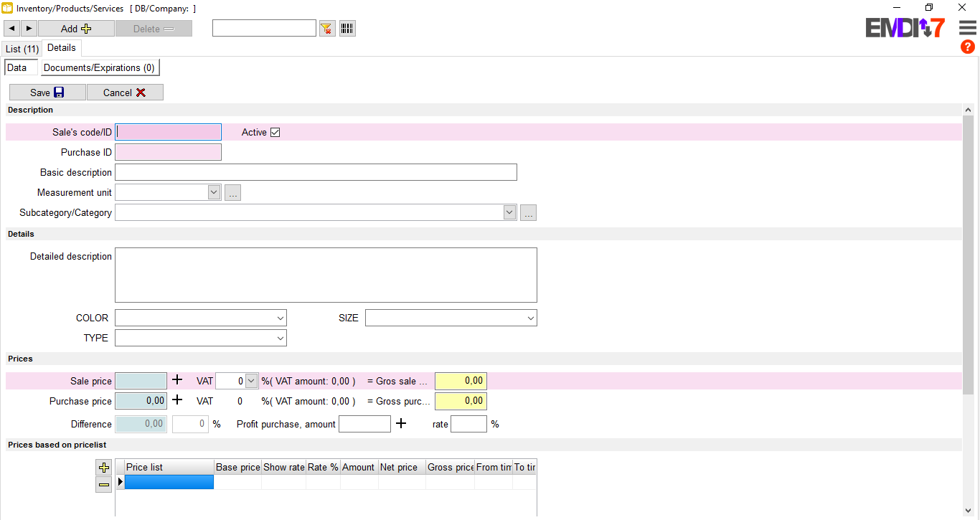Open the barcode scanner icon
This screenshot has height=520, width=980.
point(347,29)
